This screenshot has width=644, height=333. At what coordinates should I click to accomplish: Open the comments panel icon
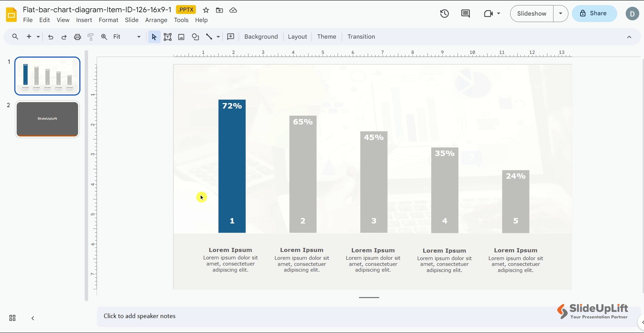pyautogui.click(x=465, y=14)
